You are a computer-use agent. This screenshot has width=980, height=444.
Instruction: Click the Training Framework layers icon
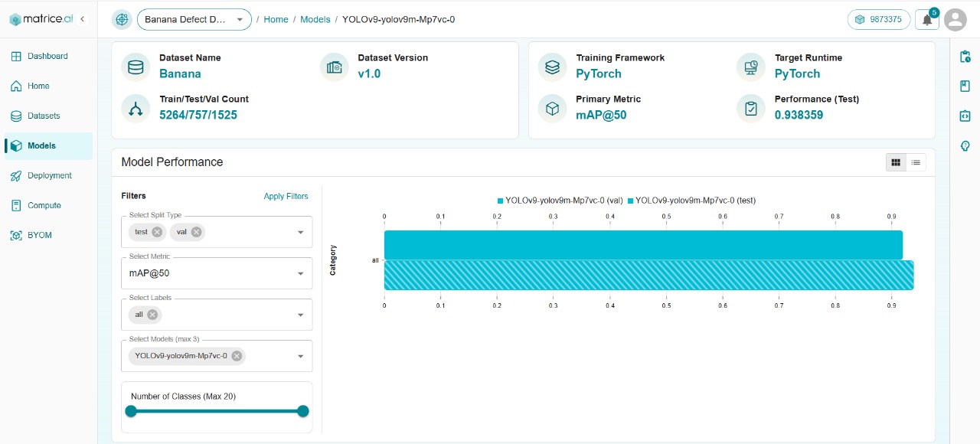pos(552,67)
